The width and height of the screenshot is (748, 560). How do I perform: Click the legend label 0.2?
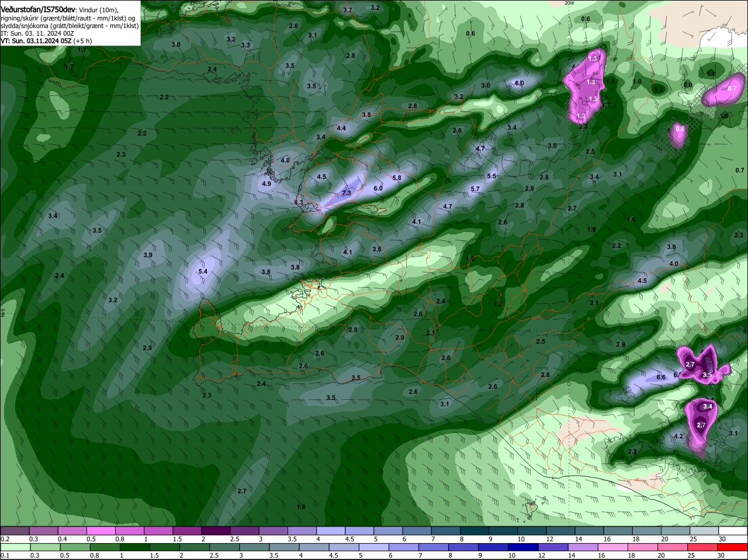point(5,539)
